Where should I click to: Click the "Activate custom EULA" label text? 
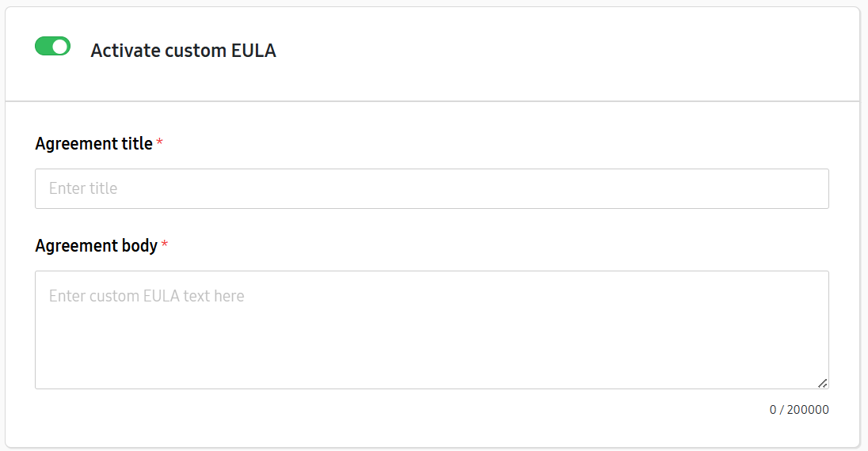pyautogui.click(x=183, y=51)
